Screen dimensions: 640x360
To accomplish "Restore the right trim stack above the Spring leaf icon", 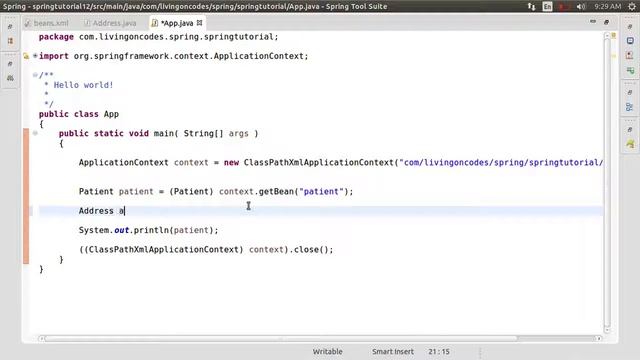I will point(630,129).
